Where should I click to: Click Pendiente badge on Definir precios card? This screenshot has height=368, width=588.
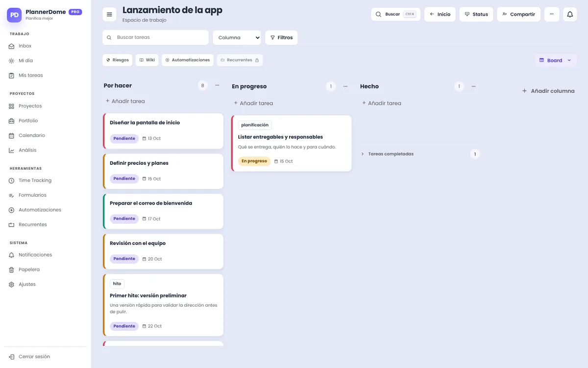point(124,179)
